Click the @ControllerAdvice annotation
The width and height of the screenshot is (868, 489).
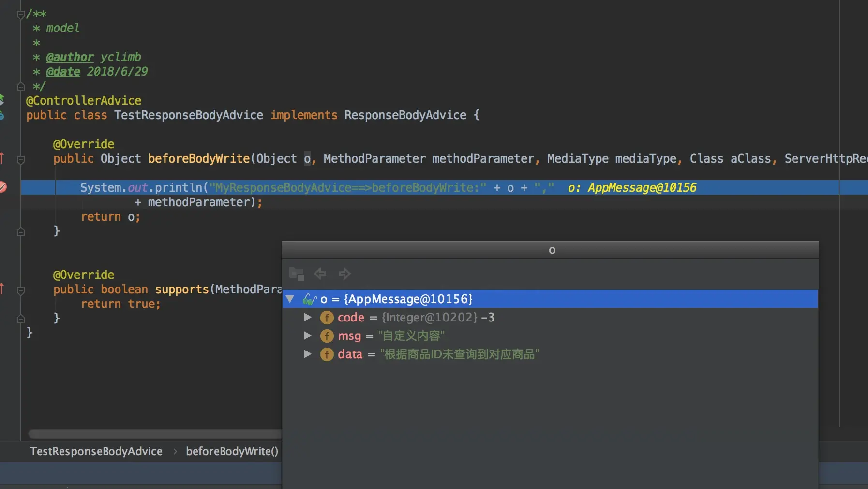coord(84,101)
